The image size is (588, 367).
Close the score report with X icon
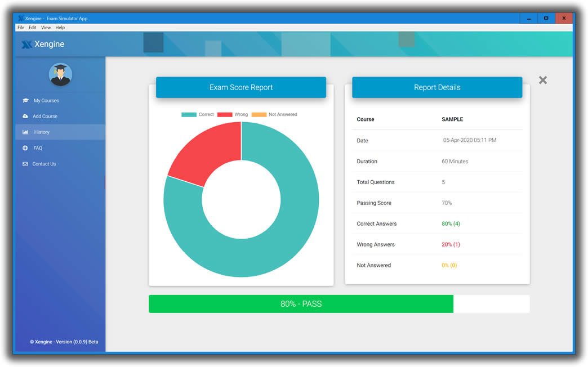tap(542, 80)
